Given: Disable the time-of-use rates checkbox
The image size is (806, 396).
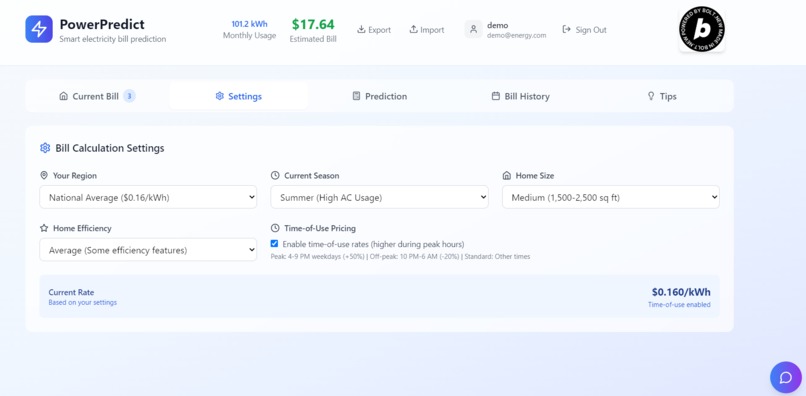Looking at the screenshot, I should 274,244.
